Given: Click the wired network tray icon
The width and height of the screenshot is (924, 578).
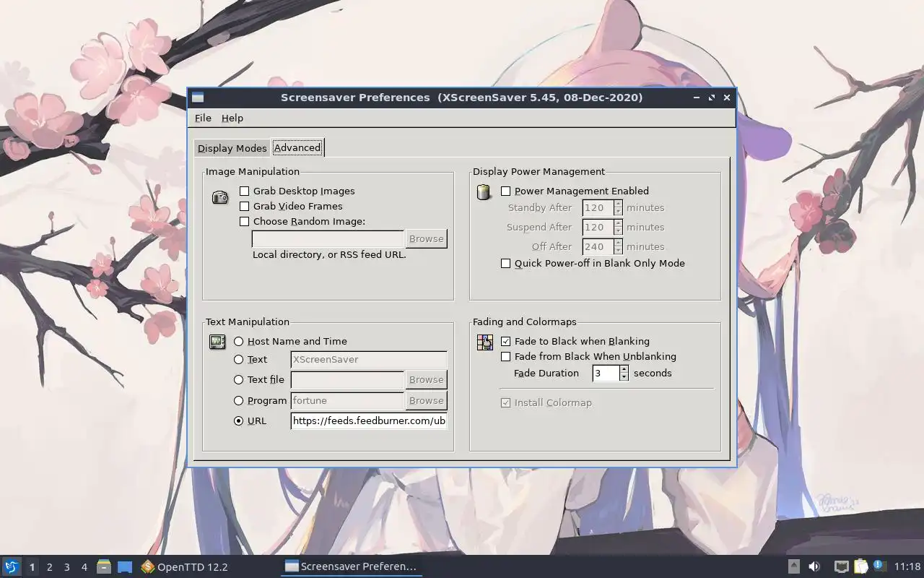Looking at the screenshot, I should pos(841,566).
